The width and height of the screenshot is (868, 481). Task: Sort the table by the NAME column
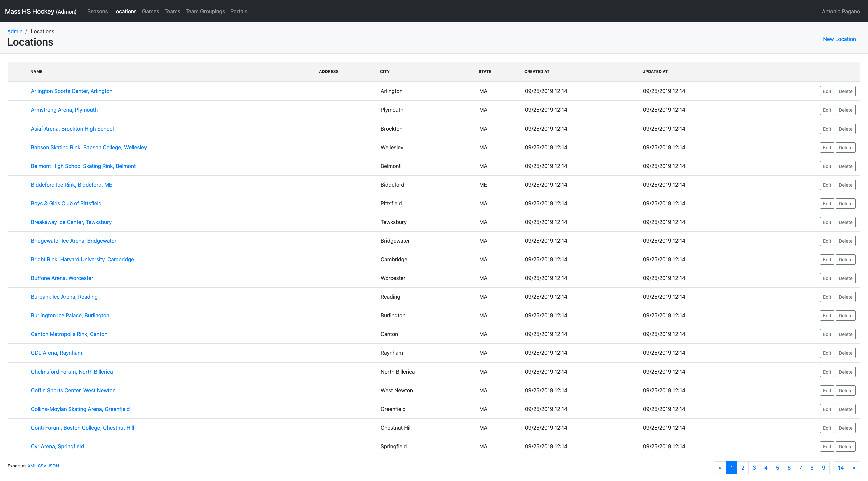pyautogui.click(x=36, y=71)
